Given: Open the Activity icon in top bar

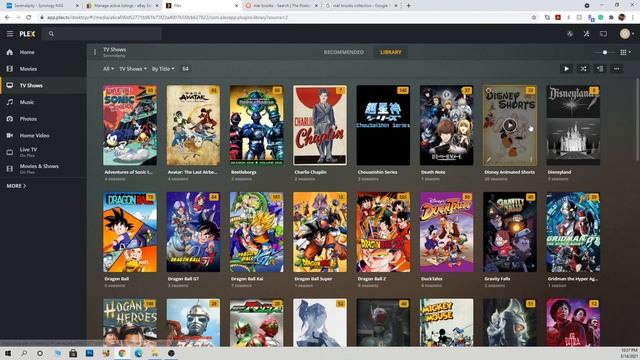Looking at the screenshot, I should point(570,34).
